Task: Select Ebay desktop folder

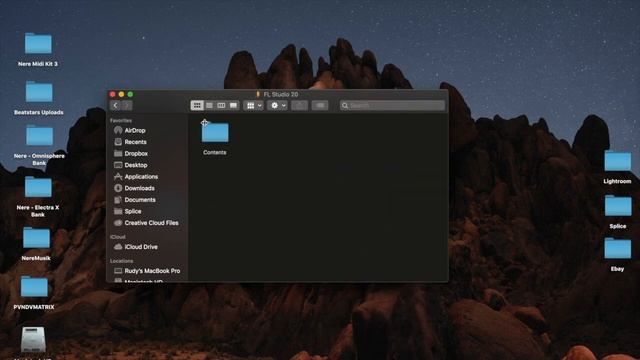Action: coord(618,249)
